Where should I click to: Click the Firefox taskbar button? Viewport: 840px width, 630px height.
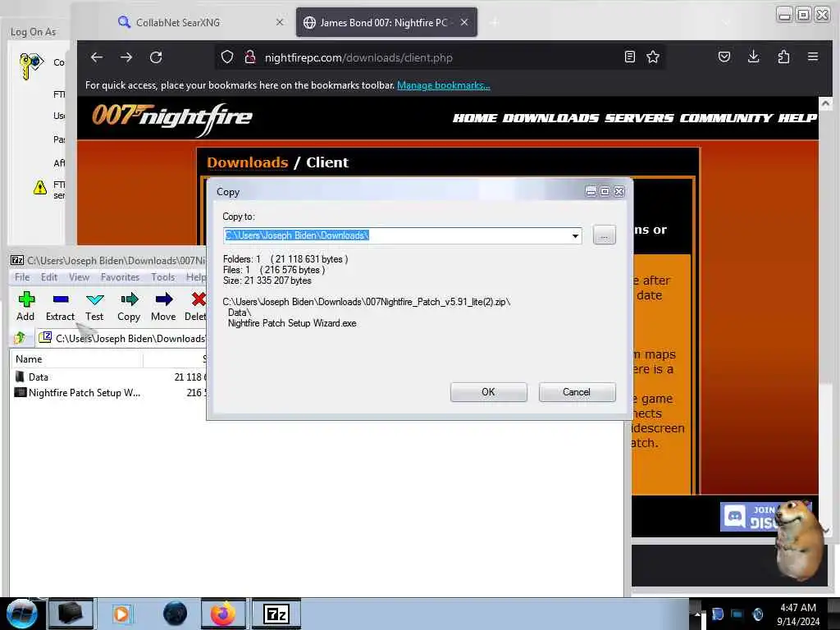pos(223,614)
